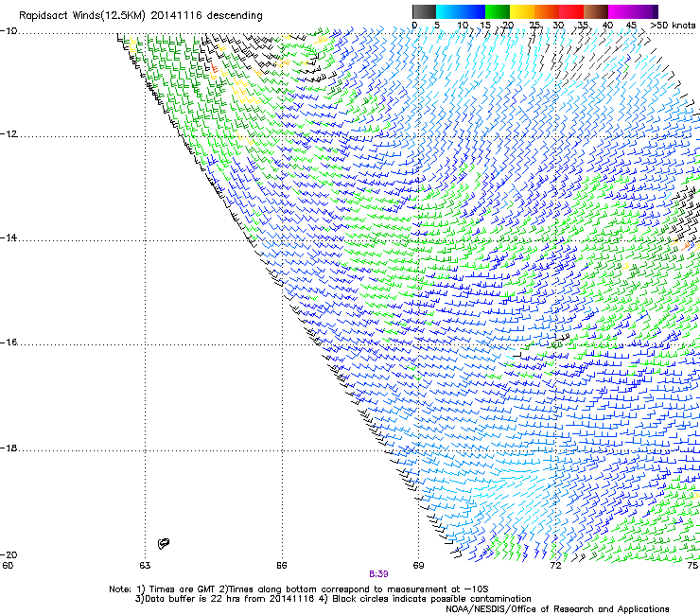This screenshot has width=700, height=615.
Task: Click the NOAA/NESDIS credit line
Action: coord(557,609)
